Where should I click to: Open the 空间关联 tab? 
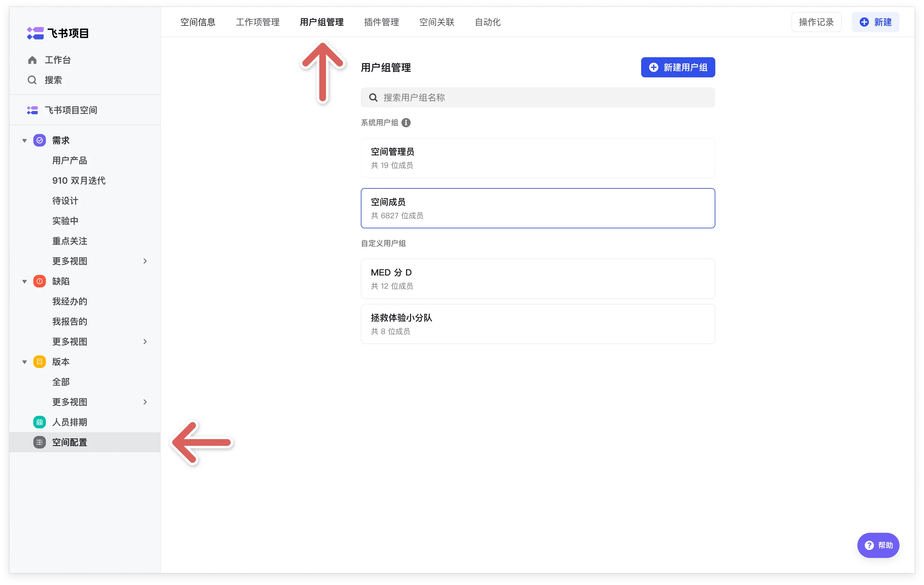click(x=437, y=22)
